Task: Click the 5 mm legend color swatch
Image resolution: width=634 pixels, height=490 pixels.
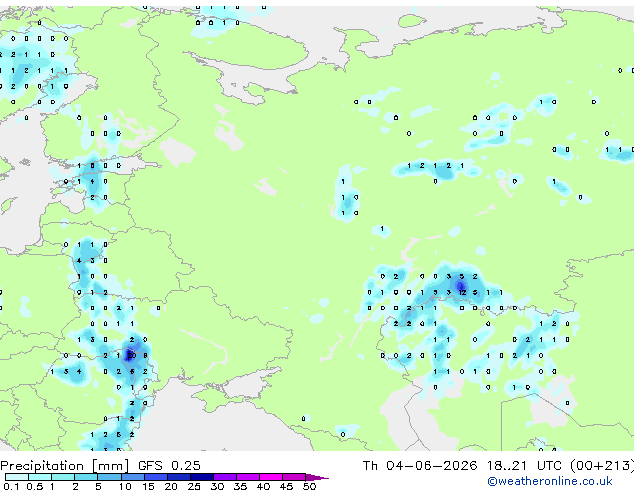Action: pos(109,477)
